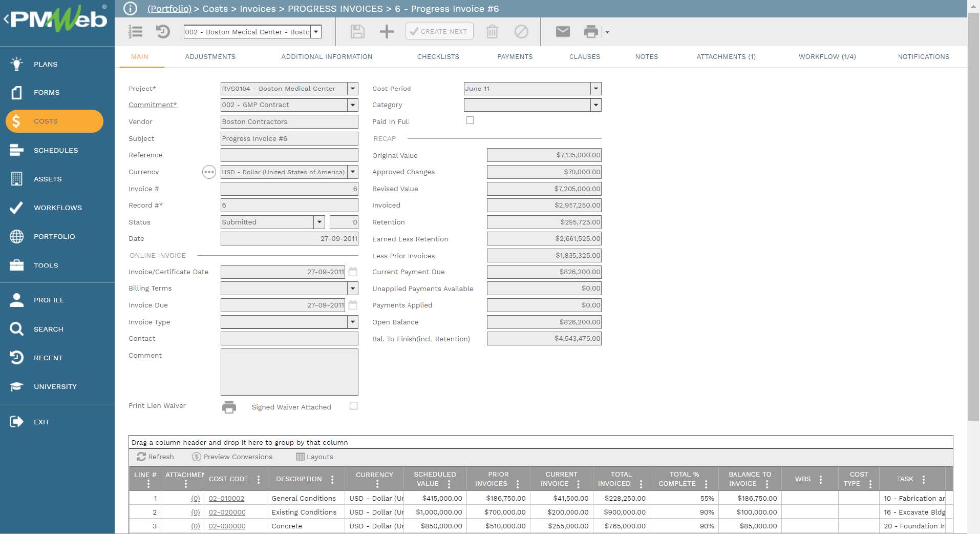This screenshot has width=980, height=534.
Task: Expand the Cost Period dropdown
Action: click(596, 89)
